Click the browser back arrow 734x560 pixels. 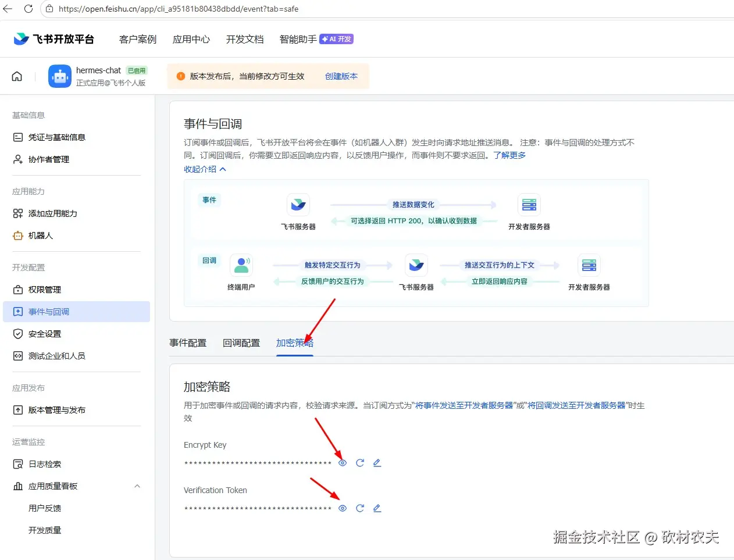tap(8, 9)
